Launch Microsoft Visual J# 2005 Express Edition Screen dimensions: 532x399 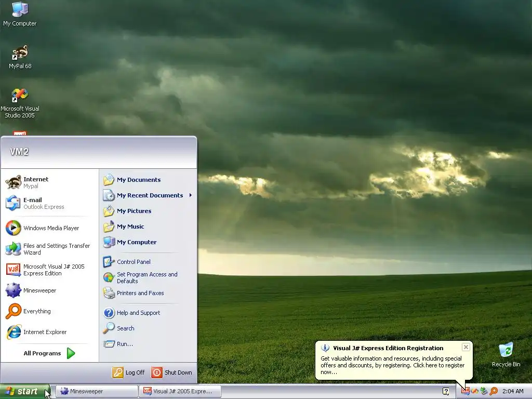[50, 270]
